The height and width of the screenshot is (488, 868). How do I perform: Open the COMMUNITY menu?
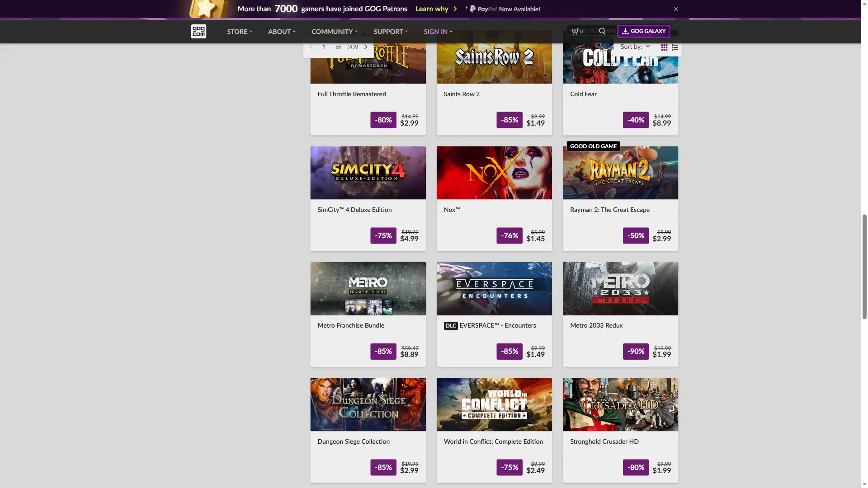335,32
